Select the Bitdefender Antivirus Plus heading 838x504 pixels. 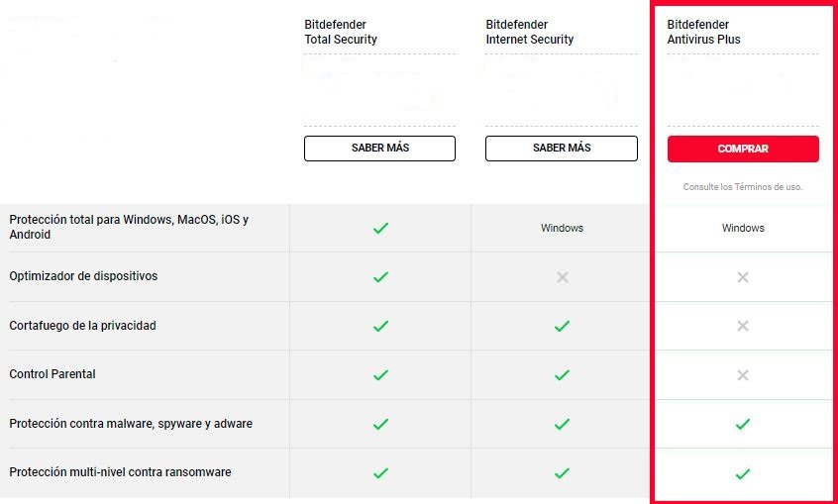(704, 32)
